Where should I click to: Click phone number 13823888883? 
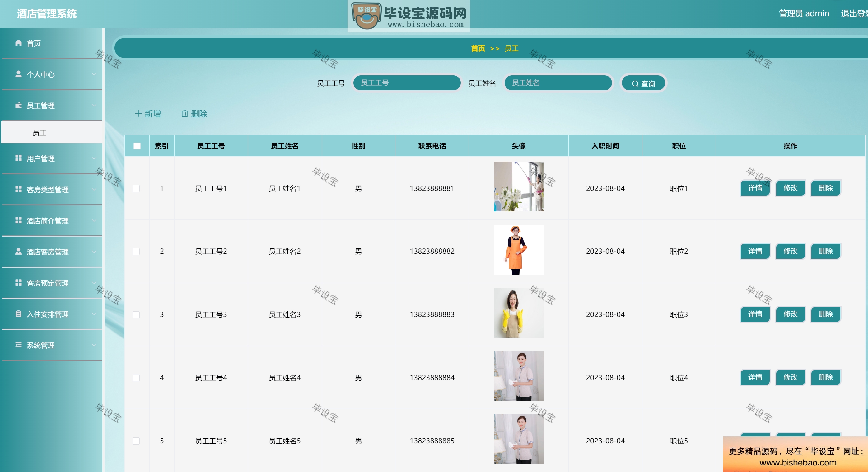point(432,314)
